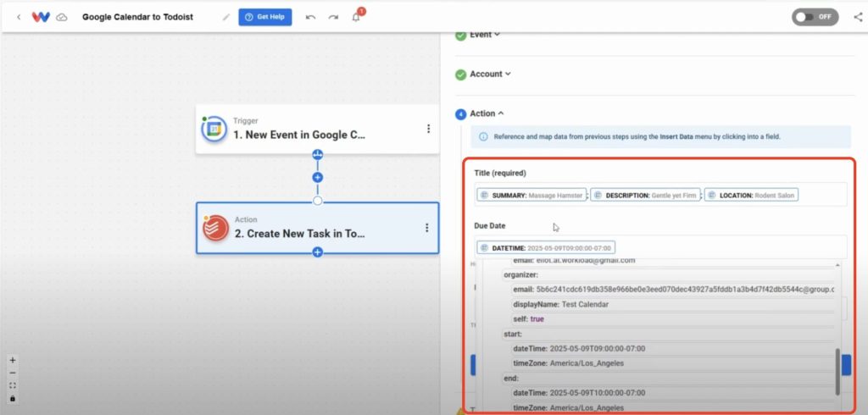The width and height of the screenshot is (868, 415).
Task: Lock the canvas with the padlock icon
Action: (13, 398)
